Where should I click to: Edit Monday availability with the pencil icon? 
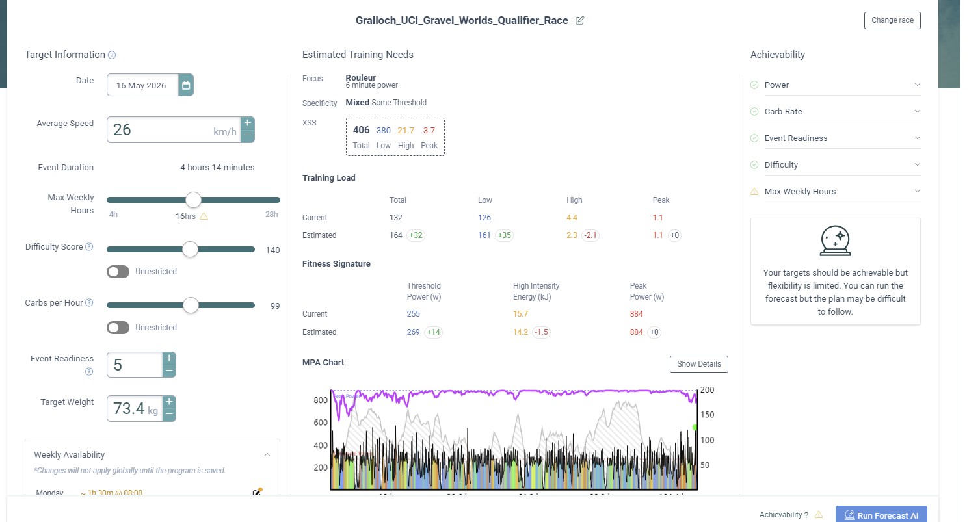click(257, 493)
